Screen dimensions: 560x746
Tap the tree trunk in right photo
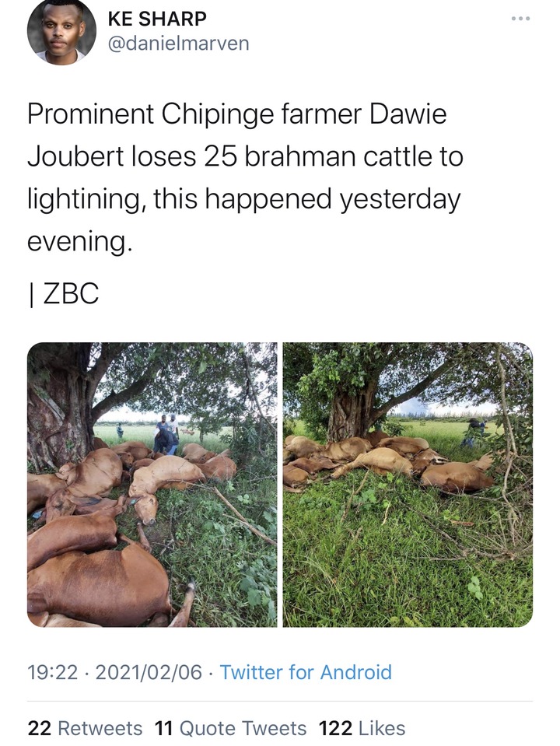click(350, 409)
